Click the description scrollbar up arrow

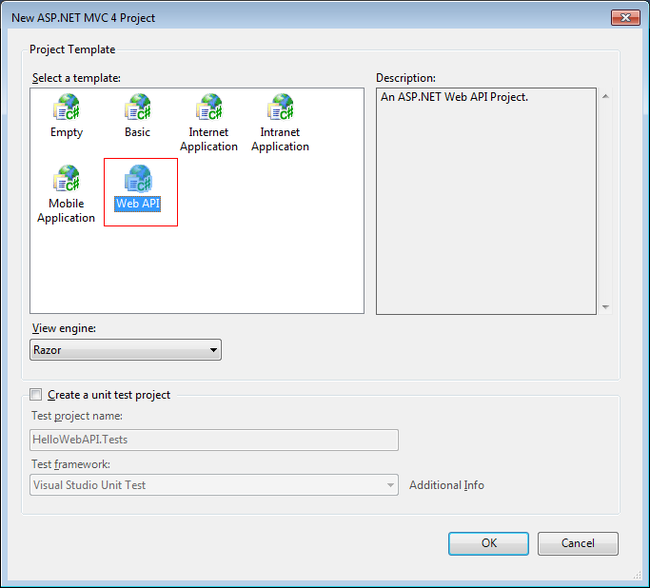coord(606,96)
